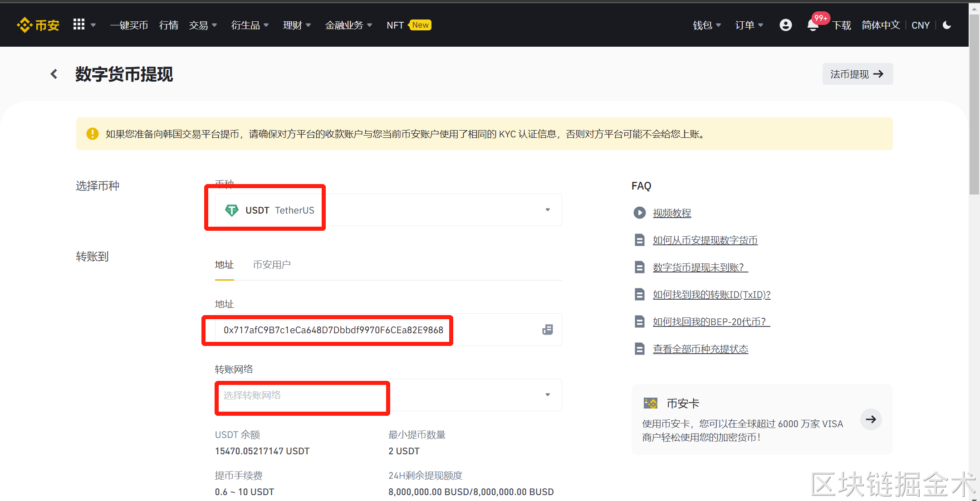Click the page vertical scrollbar
This screenshot has height=501, width=980.
(974, 104)
